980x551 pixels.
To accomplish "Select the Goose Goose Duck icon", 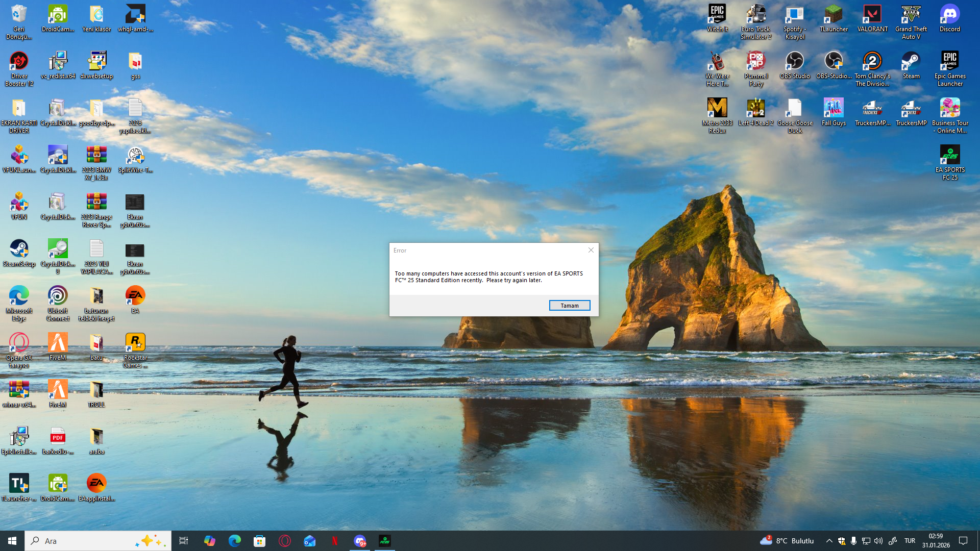I will (795, 116).
